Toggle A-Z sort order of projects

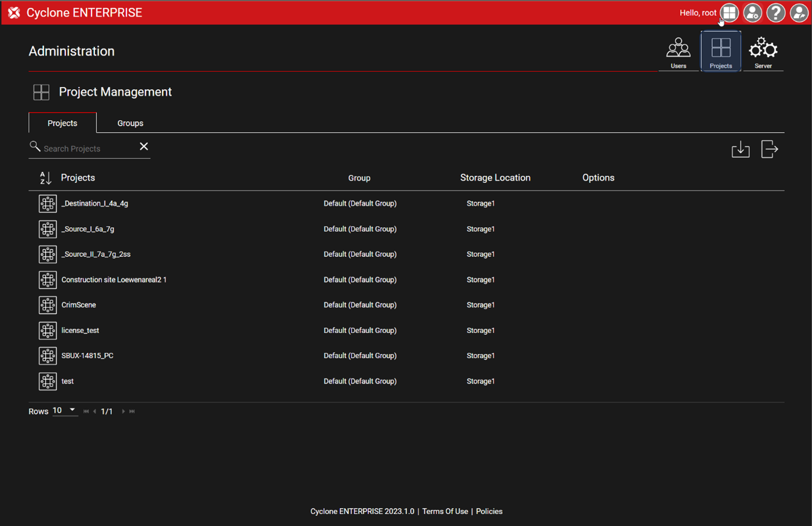[45, 178]
